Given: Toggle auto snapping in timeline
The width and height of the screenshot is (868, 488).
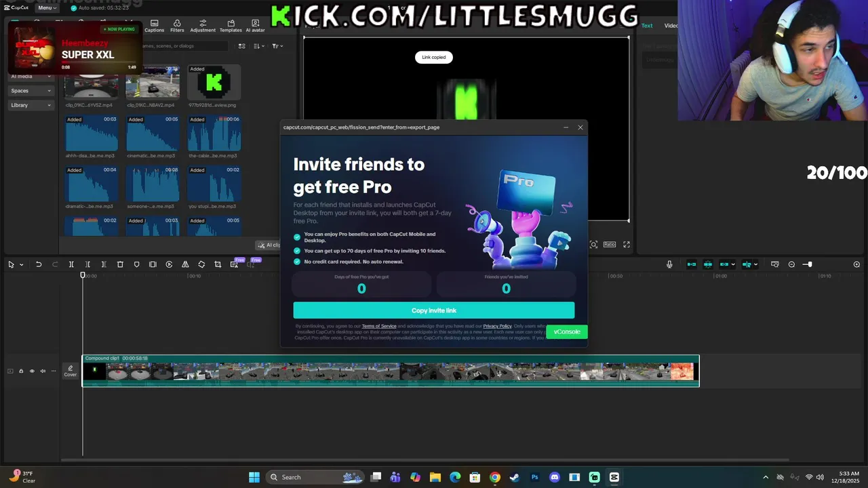Looking at the screenshot, I should tap(708, 264).
